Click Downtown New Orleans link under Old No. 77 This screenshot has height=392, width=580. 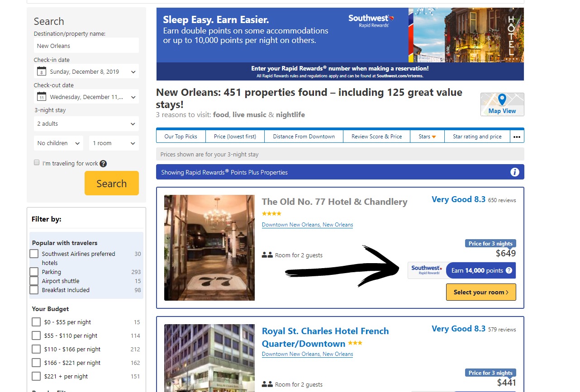pos(307,225)
